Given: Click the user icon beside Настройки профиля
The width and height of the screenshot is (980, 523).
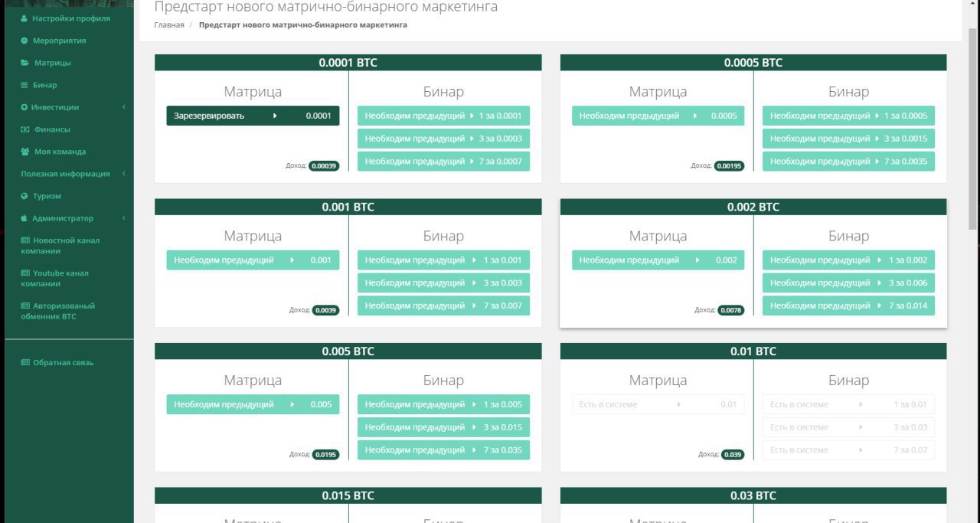Looking at the screenshot, I should [24, 18].
